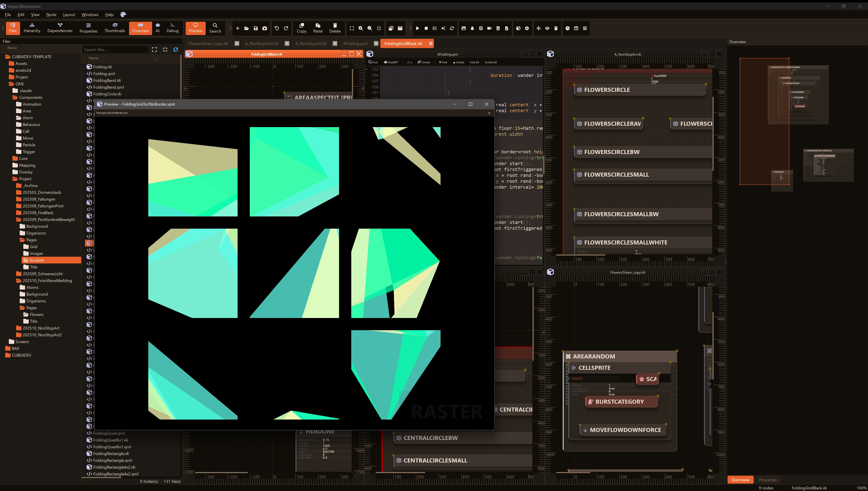Open the Dependencies panel
Viewport: 868px width, 491px height.
pos(60,28)
